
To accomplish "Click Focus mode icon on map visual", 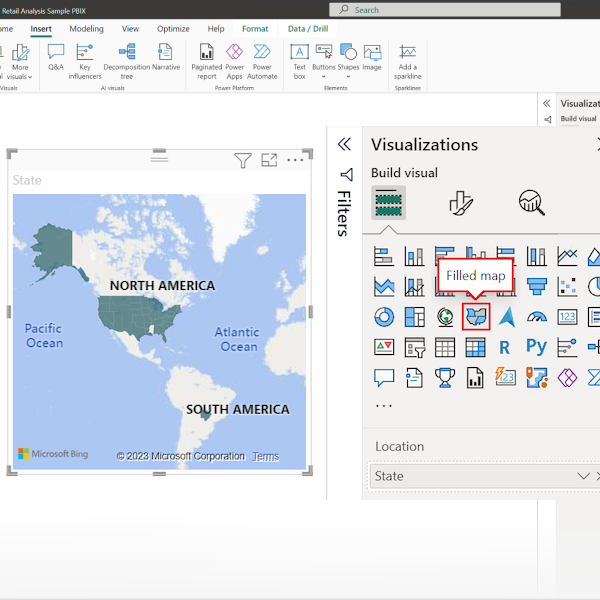I will (x=269, y=160).
